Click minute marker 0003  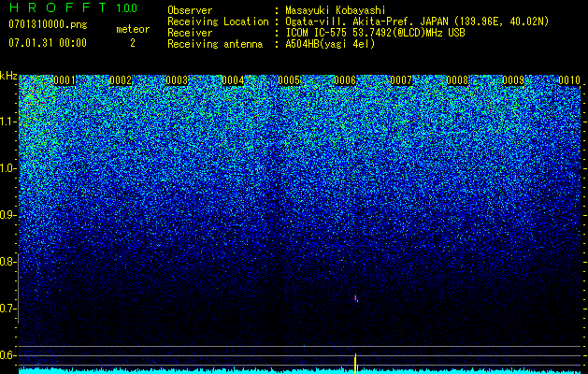point(177,80)
